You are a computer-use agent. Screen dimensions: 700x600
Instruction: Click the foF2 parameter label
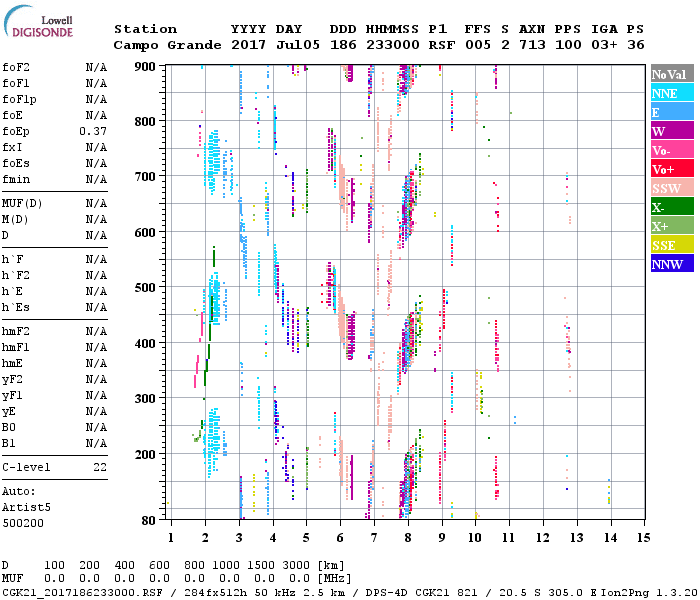[15, 67]
